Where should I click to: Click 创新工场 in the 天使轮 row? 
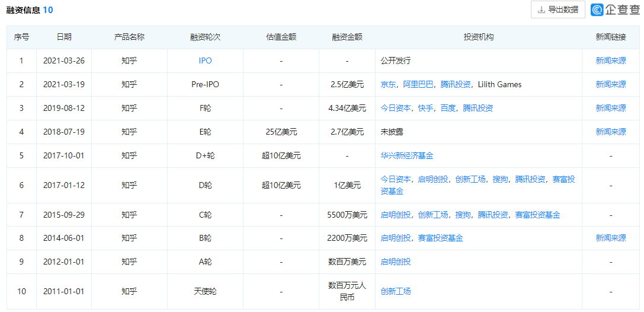(396, 291)
